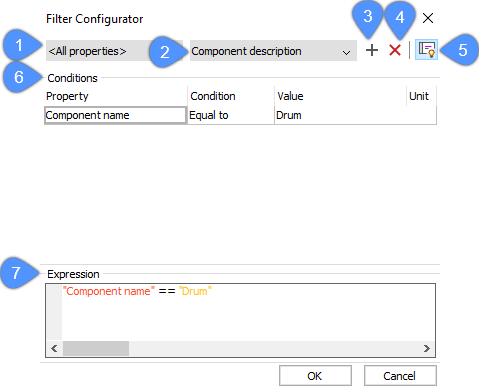Click the Value column header
The height and width of the screenshot is (390, 479).
point(340,96)
